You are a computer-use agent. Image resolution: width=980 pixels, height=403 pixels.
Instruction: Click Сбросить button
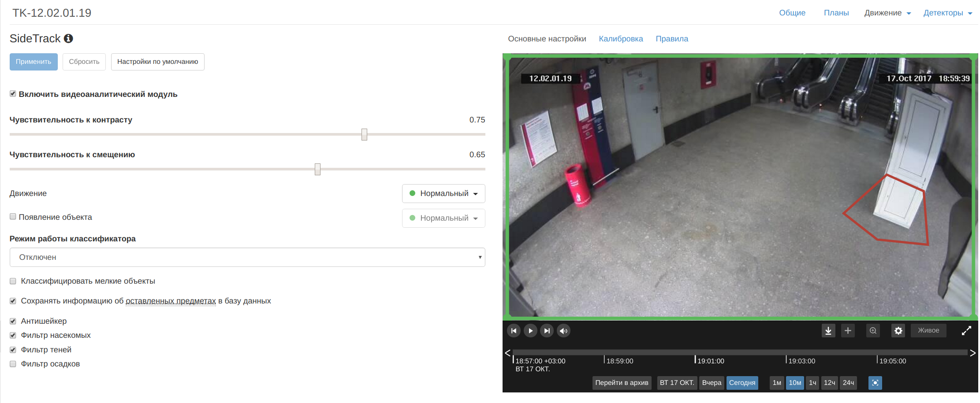coord(84,62)
